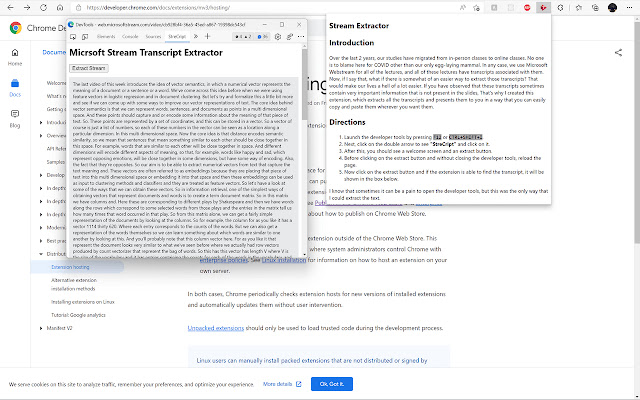Click the Ok, Got it cookie button
640x400 pixels.
pyautogui.click(x=332, y=384)
